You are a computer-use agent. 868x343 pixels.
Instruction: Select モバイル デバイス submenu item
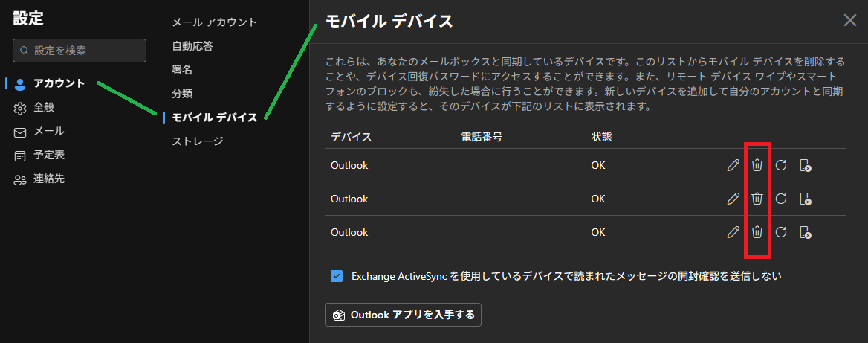(215, 118)
